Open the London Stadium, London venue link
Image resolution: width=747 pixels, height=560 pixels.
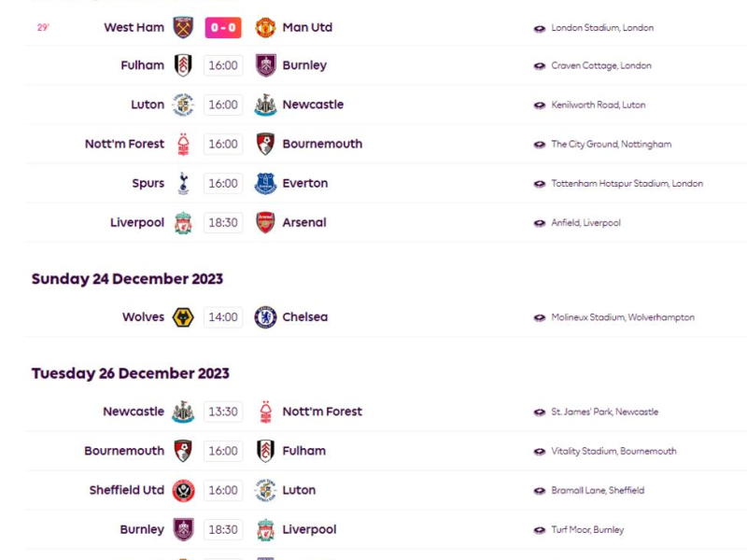(x=602, y=28)
